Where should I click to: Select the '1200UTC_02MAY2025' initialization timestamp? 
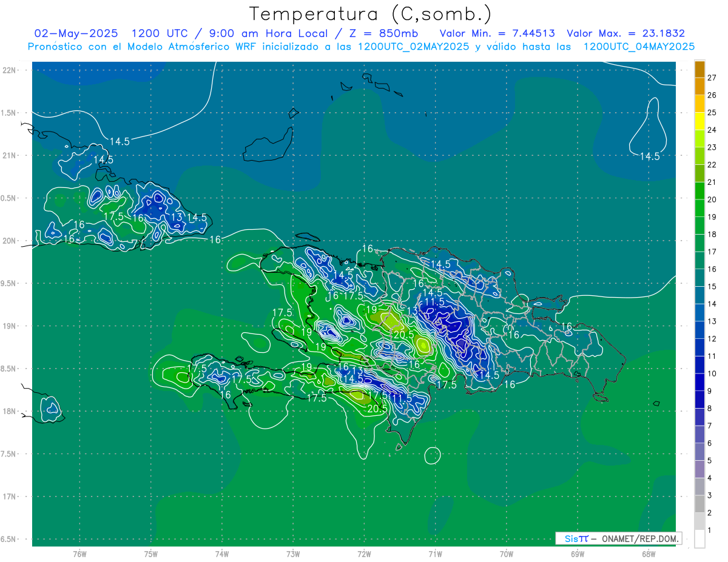click(x=413, y=47)
